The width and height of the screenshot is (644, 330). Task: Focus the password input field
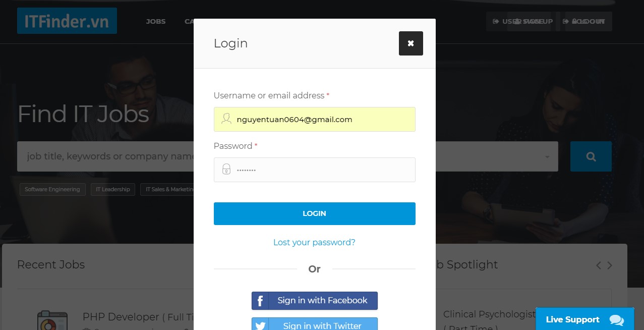(315, 170)
